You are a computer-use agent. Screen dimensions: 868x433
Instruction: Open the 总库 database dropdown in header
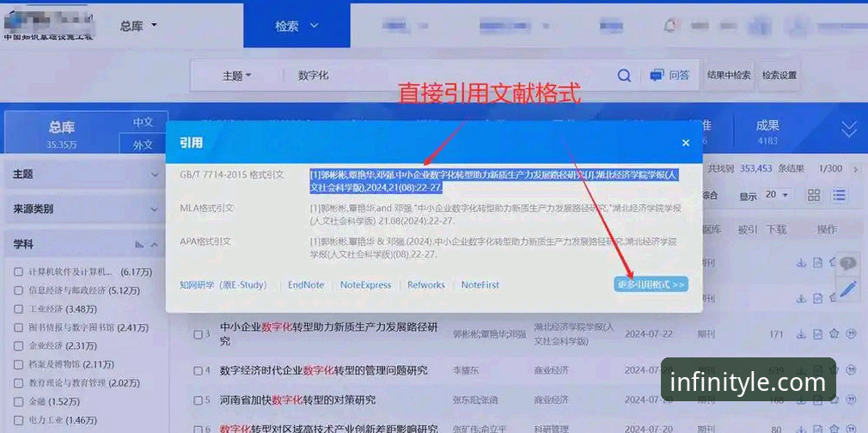pos(139,26)
